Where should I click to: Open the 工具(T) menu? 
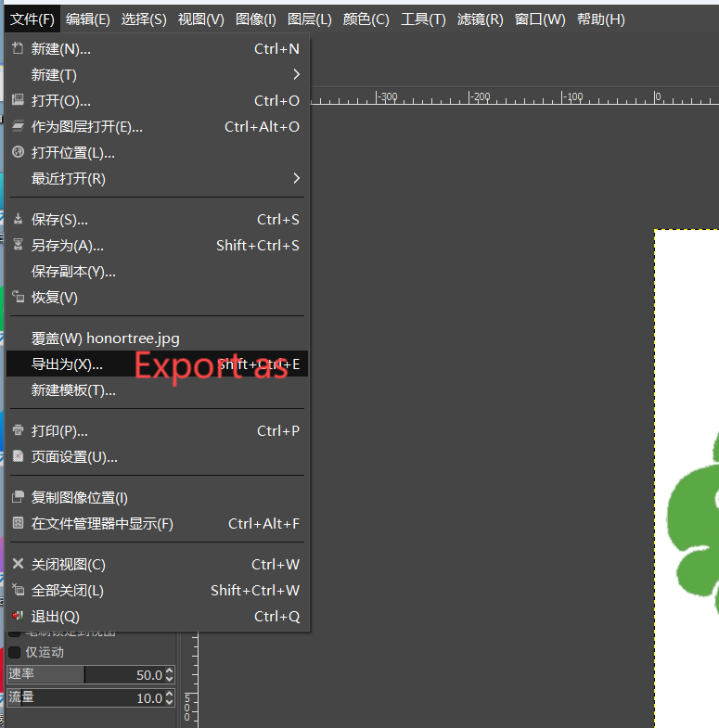click(x=423, y=19)
